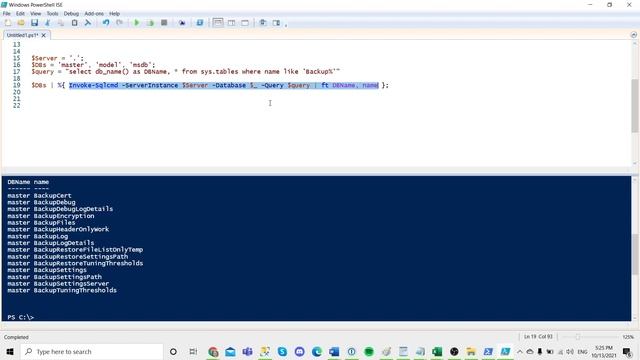The height and width of the screenshot is (360, 640).
Task: Open Microsoft Teams from the taskbar
Action: (x=247, y=351)
